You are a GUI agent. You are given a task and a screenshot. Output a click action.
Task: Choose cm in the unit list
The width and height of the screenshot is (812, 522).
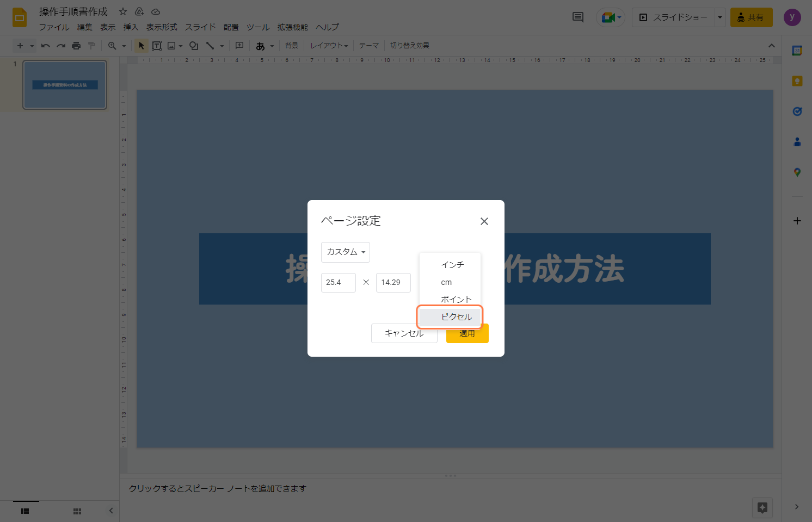point(450,282)
